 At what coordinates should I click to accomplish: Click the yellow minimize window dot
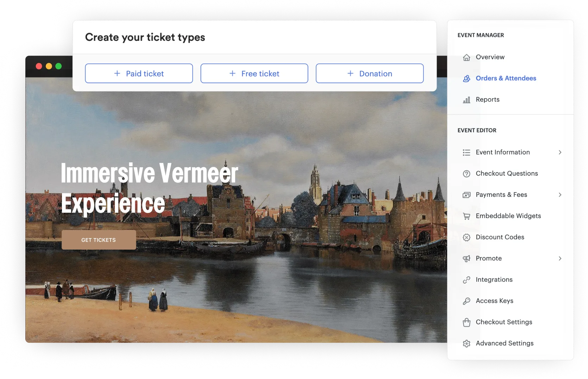coord(49,66)
